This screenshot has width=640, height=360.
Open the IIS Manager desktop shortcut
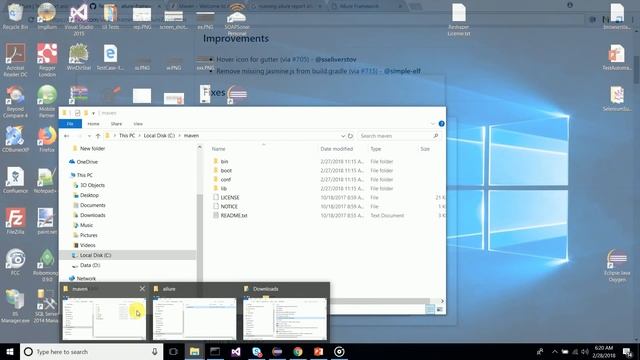[x=15, y=306]
